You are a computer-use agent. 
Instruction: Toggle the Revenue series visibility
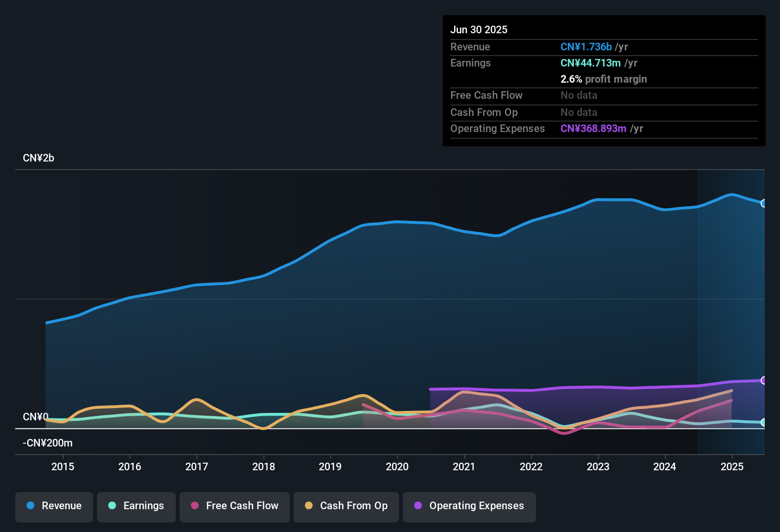tap(54, 506)
